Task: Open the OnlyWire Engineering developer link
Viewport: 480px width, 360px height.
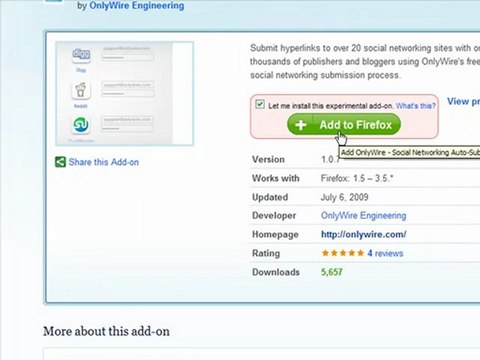Action: click(363, 216)
